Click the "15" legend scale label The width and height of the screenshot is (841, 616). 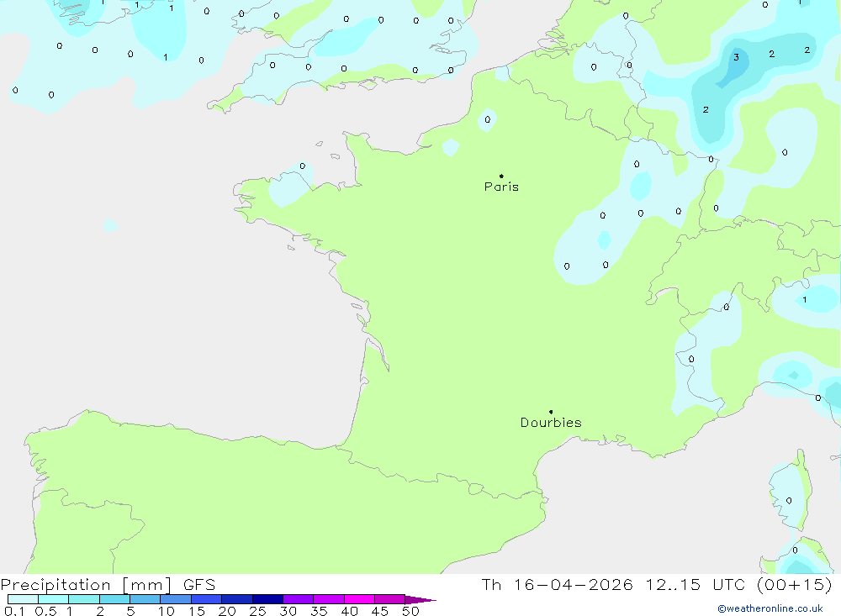coord(197,611)
